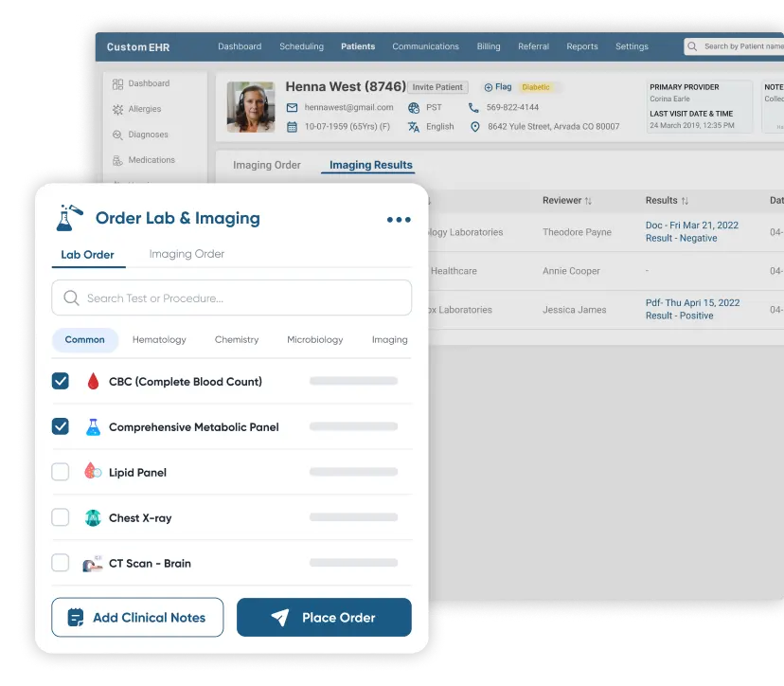Viewport: 784px width, 686px height.
Task: Open Referral in the top navigation
Action: pos(533,46)
